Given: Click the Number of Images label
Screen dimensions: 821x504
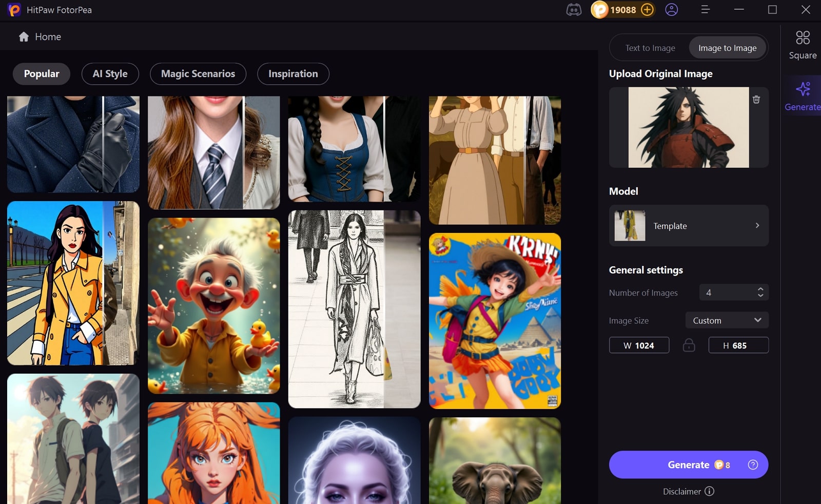Looking at the screenshot, I should (643, 293).
